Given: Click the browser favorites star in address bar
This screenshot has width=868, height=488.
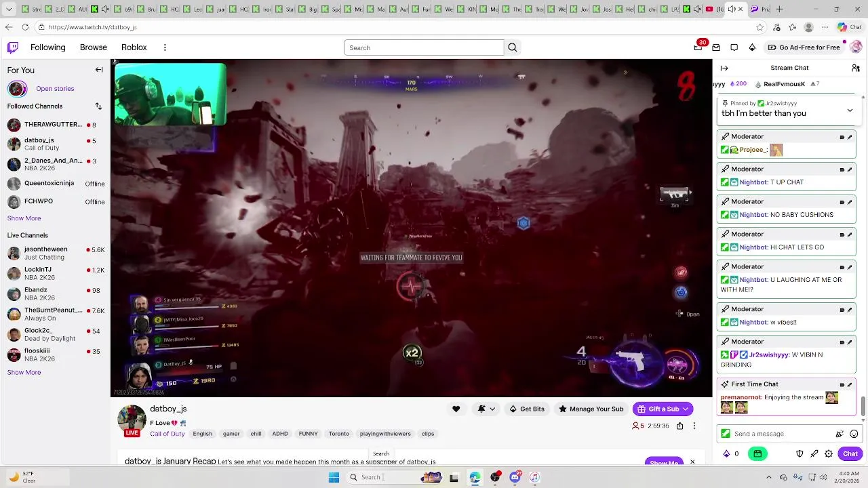Looking at the screenshot, I should point(759,27).
